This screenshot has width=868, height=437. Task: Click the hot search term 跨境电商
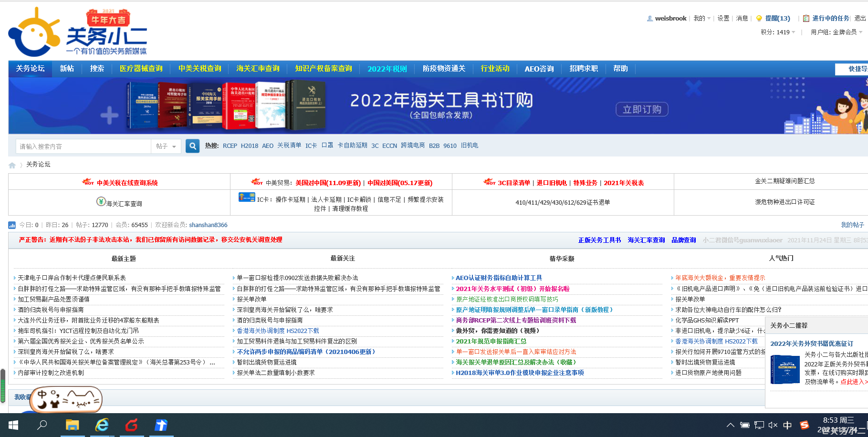pyautogui.click(x=413, y=146)
